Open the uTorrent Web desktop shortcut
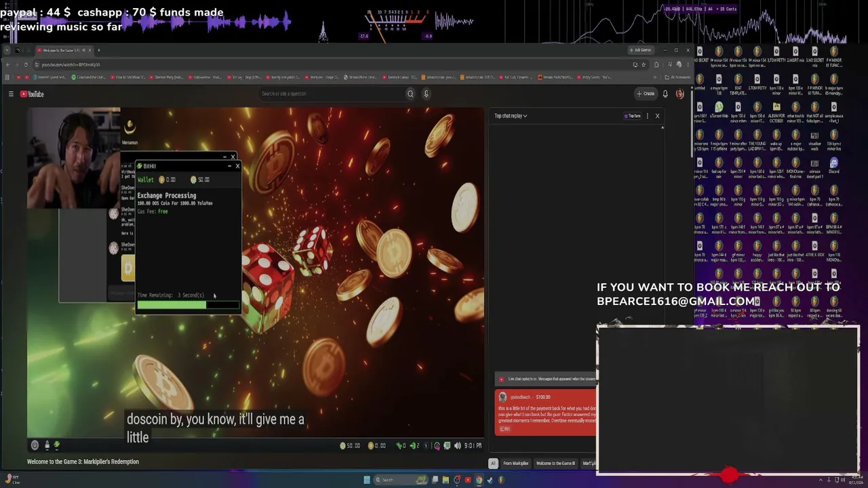868x488 pixels. coord(719,110)
